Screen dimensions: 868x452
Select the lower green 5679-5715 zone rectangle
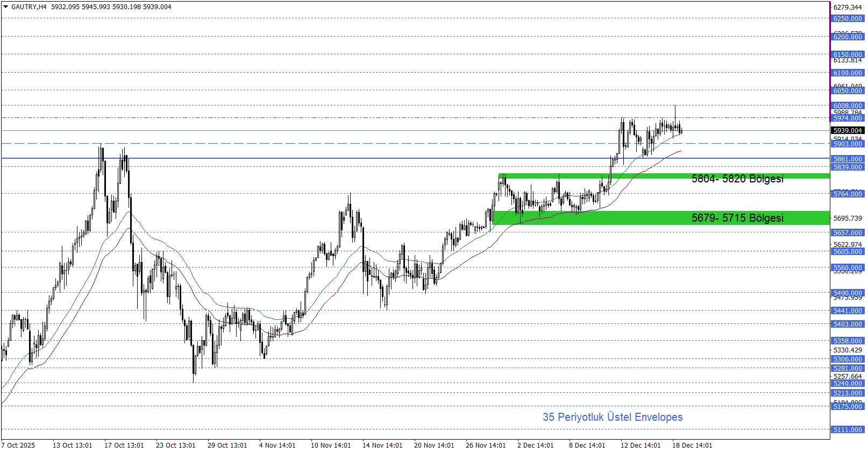pyautogui.click(x=592, y=218)
